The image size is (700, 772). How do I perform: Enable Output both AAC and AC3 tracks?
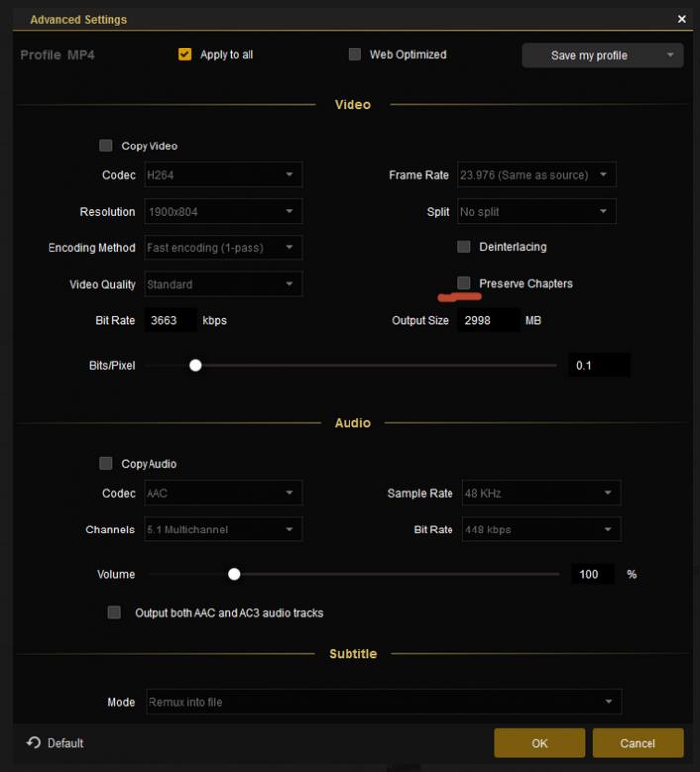pyautogui.click(x=115, y=613)
